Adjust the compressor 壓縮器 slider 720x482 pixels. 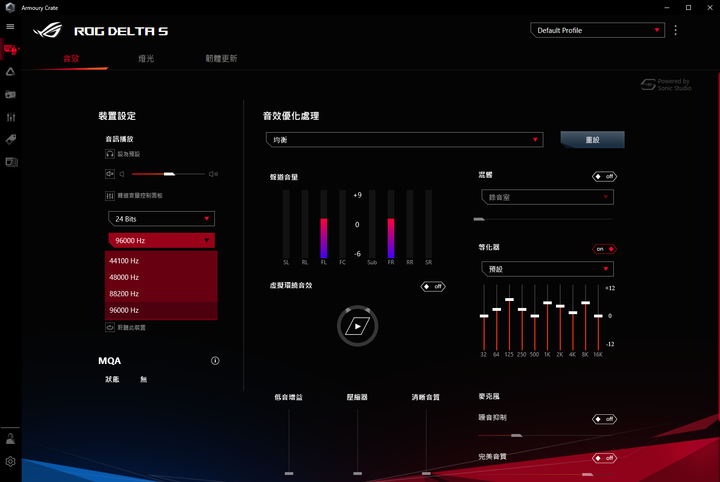tap(358, 473)
